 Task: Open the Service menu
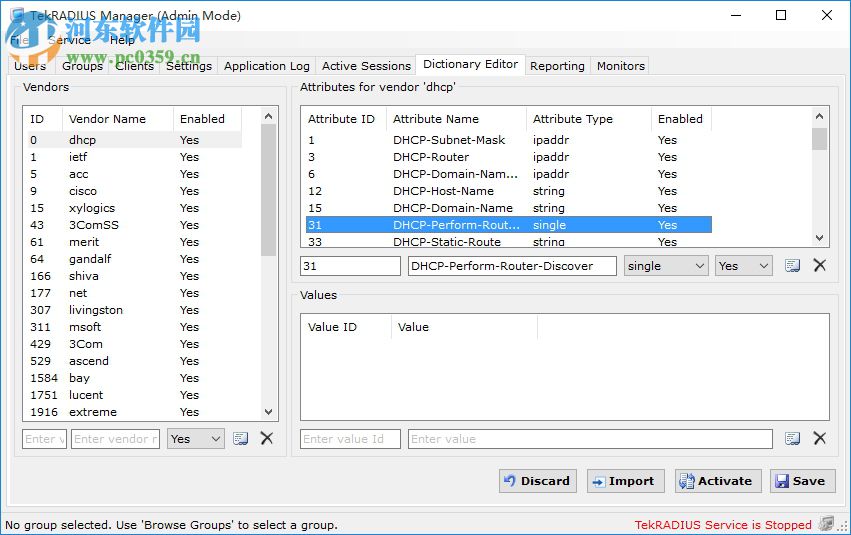(x=69, y=40)
